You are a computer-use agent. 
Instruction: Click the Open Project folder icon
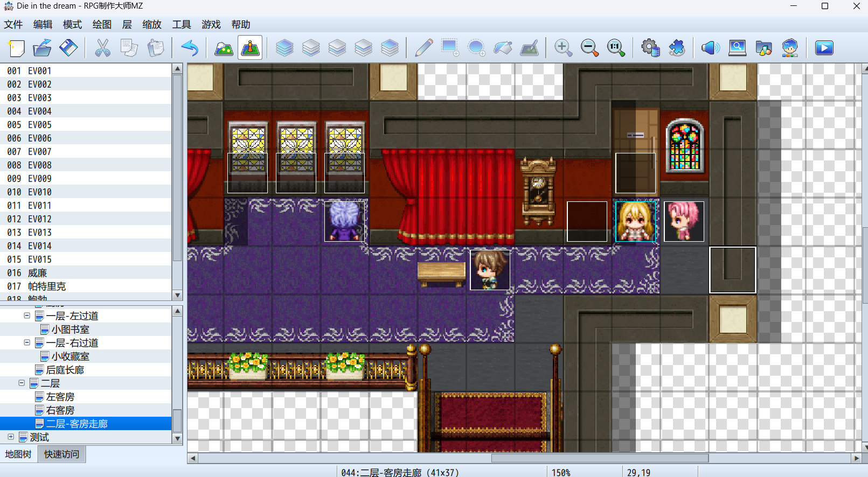[42, 48]
